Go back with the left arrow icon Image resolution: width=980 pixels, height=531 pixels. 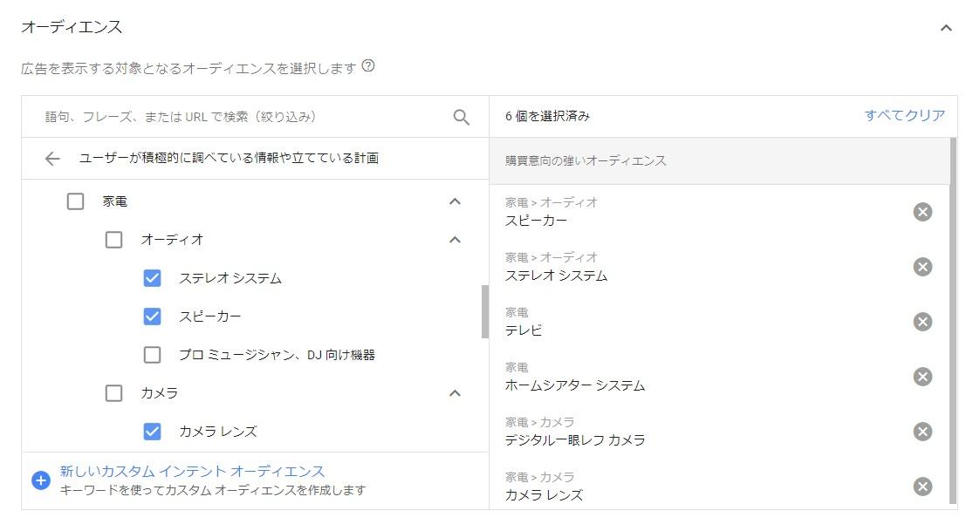(52, 159)
